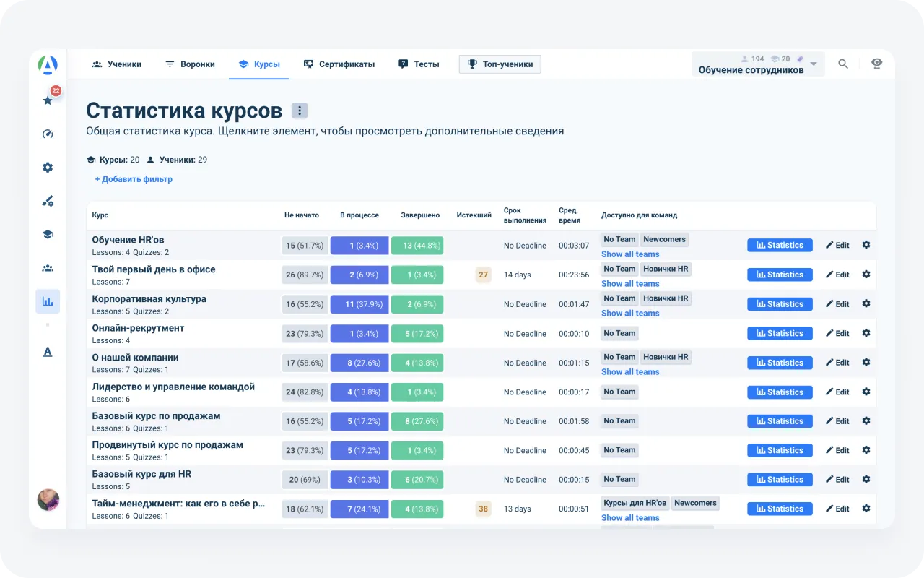Click the graduation cap courses sidebar icon
The width and height of the screenshot is (924, 578).
48,234
